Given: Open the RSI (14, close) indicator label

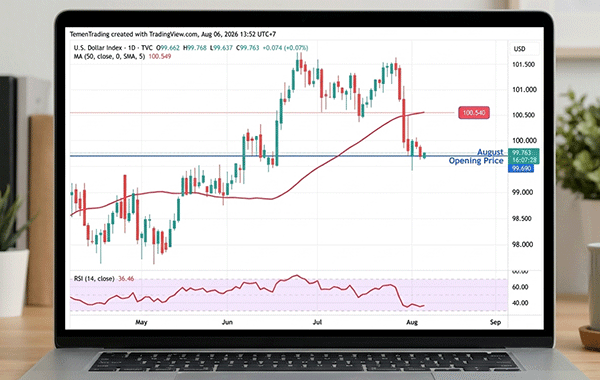Looking at the screenshot, I should point(94,279).
